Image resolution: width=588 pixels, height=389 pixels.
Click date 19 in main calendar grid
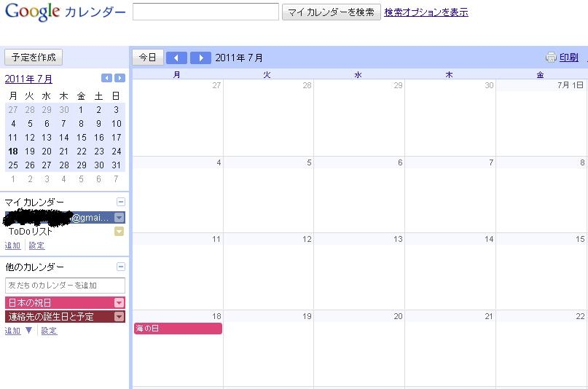pos(307,316)
